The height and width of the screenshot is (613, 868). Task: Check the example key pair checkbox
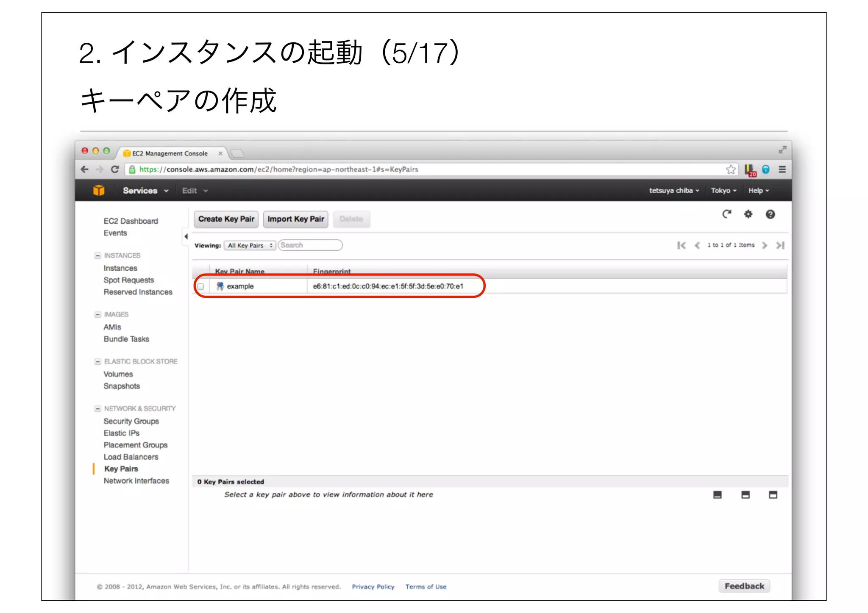201,286
